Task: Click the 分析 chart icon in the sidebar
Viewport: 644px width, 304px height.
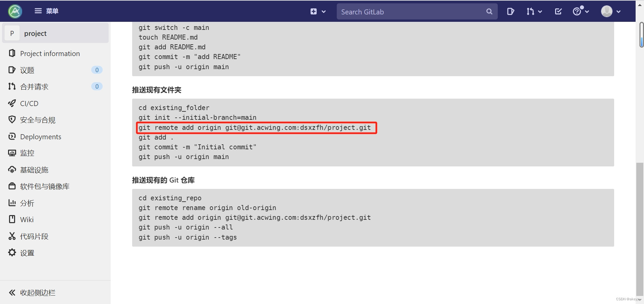Action: (12, 203)
